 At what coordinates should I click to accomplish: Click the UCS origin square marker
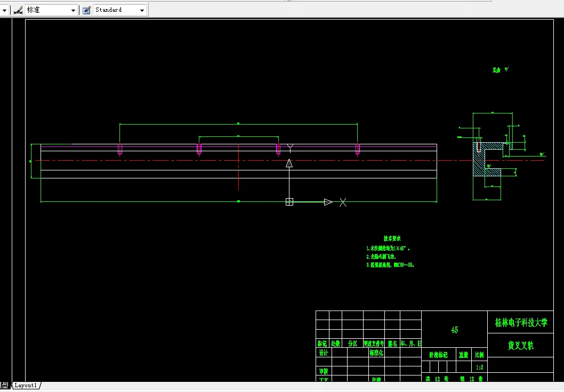tap(289, 202)
